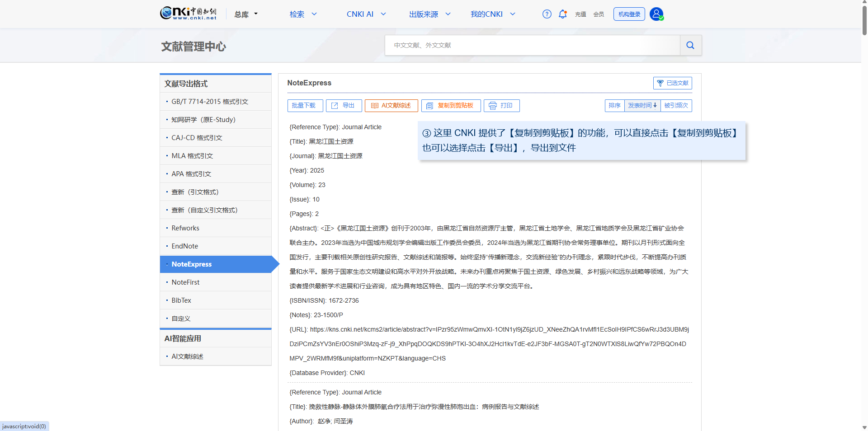
Task: Click 复制到剪贴板 button
Action: pos(451,106)
